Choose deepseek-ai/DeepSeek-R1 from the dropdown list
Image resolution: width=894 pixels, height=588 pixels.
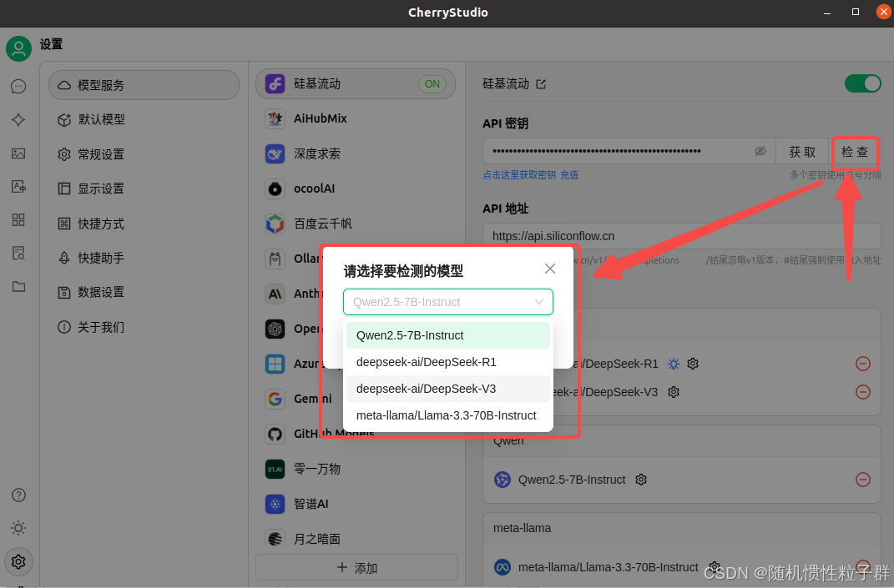[447, 362]
